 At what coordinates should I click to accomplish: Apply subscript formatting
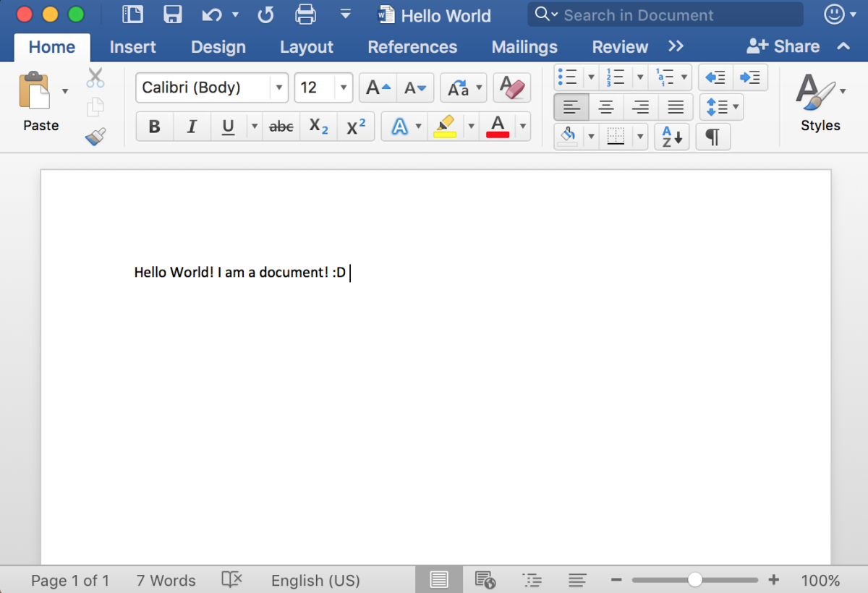pyautogui.click(x=316, y=126)
